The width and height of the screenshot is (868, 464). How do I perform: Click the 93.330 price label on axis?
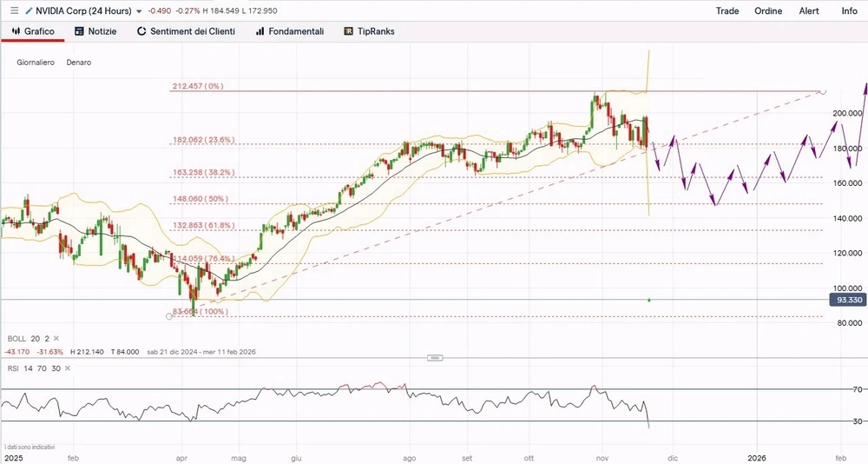(x=847, y=300)
